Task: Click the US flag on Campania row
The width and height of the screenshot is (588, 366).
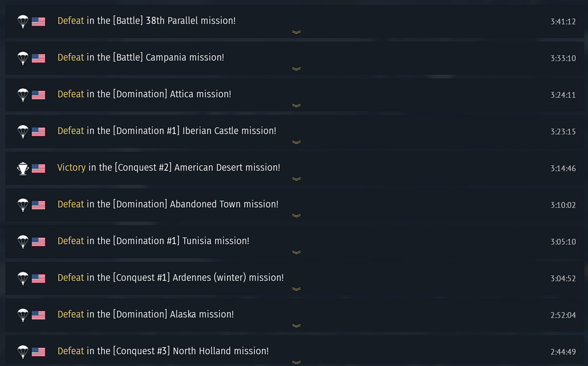Action: click(38, 58)
